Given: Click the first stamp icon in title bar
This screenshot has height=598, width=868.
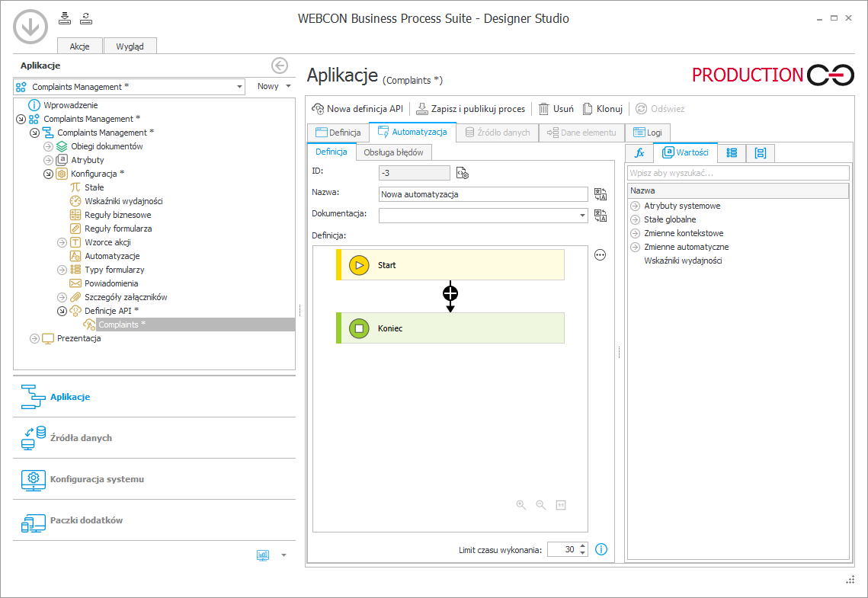Looking at the screenshot, I should [x=65, y=18].
